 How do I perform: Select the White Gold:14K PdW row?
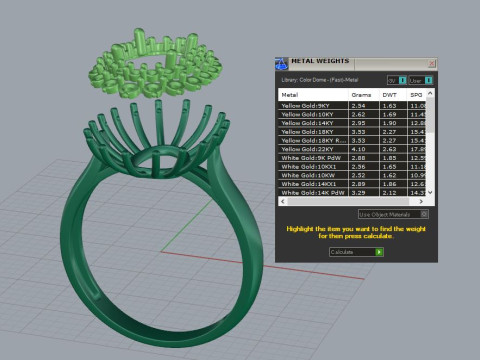tap(352, 192)
